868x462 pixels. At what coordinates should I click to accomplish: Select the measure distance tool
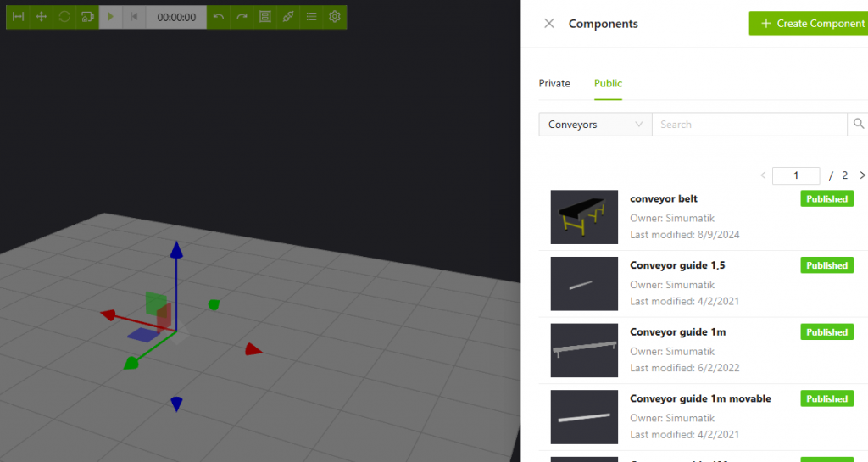click(x=18, y=17)
